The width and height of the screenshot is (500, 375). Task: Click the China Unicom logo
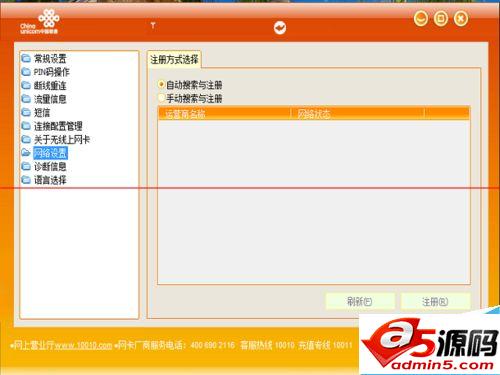pyautogui.click(x=40, y=22)
